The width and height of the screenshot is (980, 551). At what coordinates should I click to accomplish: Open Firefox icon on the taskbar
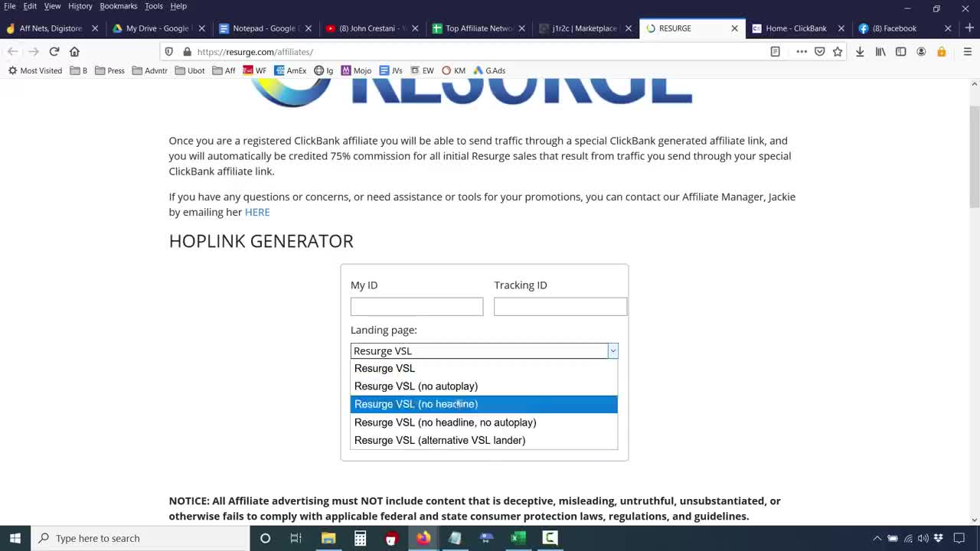(x=423, y=538)
